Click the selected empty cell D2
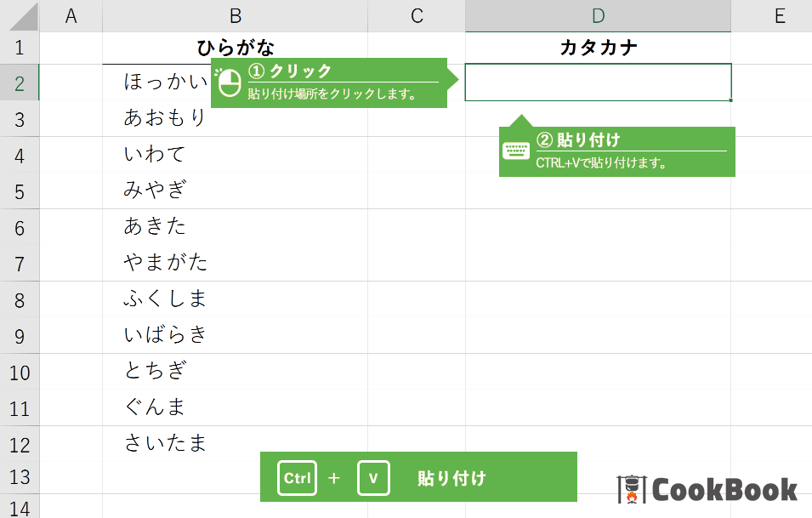This screenshot has width=812, height=518. click(598, 83)
